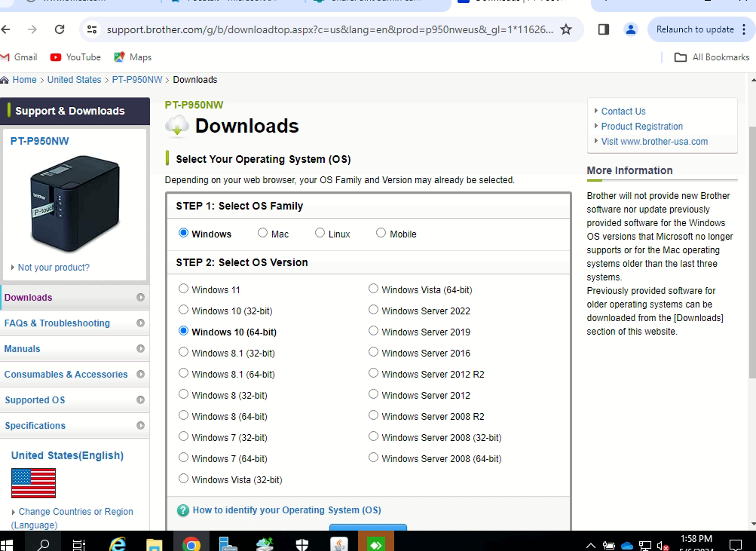Choose Windows Server 2008 R2
The image size is (756, 551).
pyautogui.click(x=373, y=415)
